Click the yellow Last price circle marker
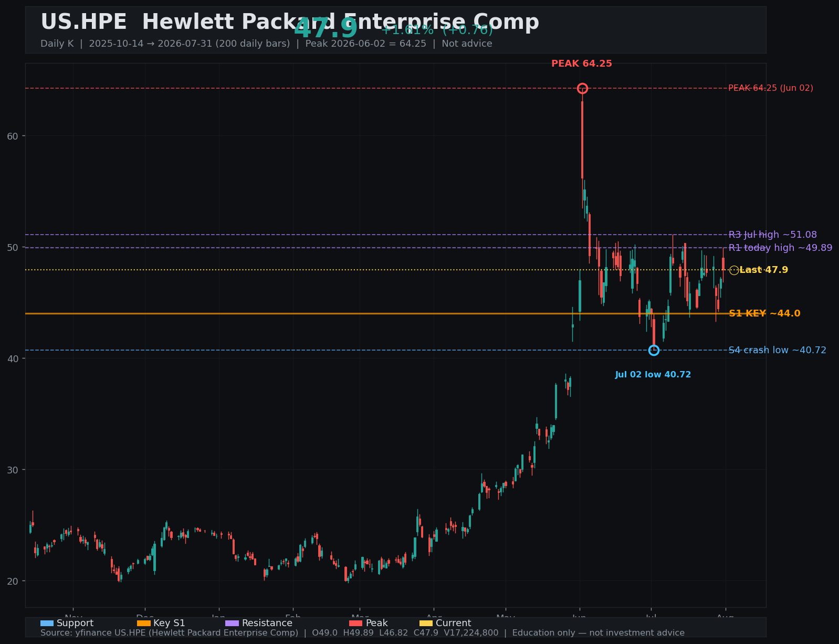This screenshot has width=839, height=644. click(734, 270)
